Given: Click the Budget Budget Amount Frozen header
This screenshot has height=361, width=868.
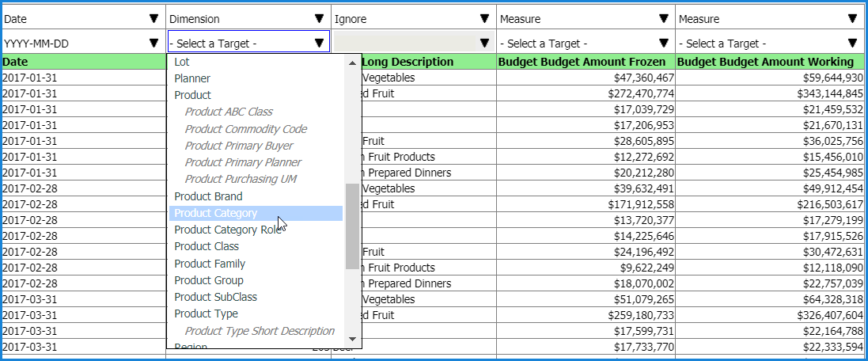Looking at the screenshot, I should [586, 62].
